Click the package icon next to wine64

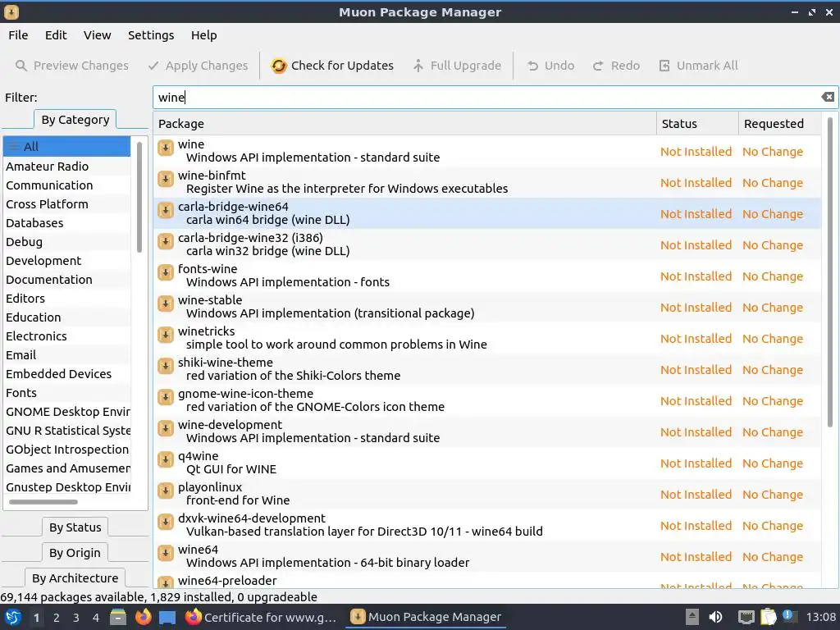tap(166, 553)
